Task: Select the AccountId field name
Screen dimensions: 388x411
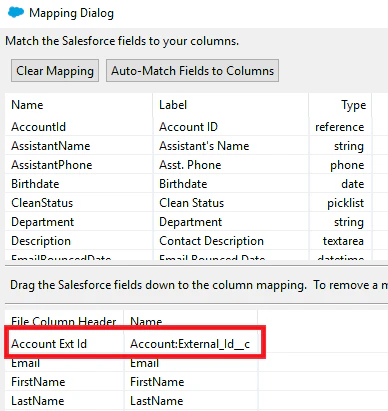Action: 39,127
